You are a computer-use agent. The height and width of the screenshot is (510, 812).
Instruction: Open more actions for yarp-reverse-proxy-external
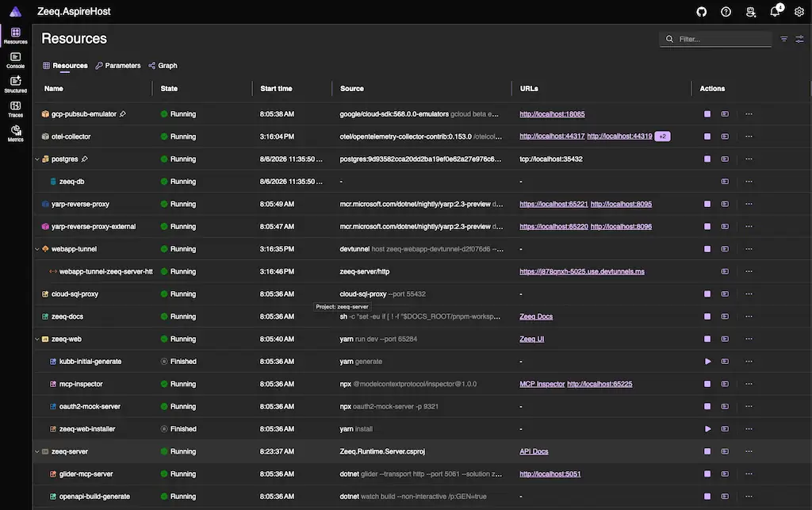[x=749, y=226]
